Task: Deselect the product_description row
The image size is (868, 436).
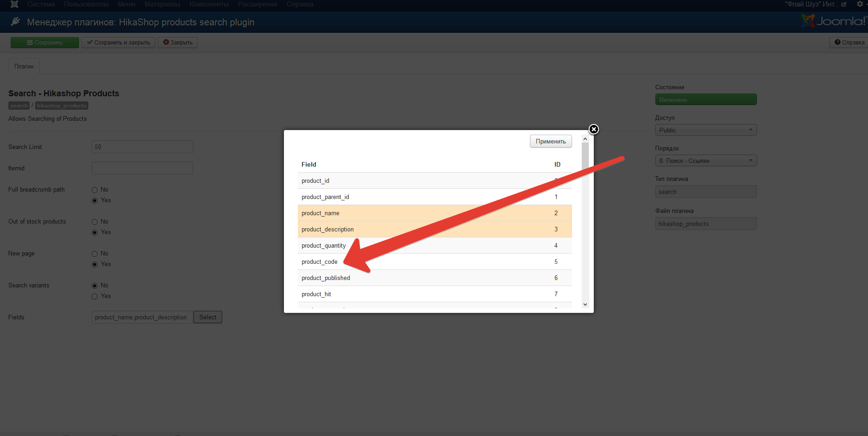Action: [x=435, y=229]
